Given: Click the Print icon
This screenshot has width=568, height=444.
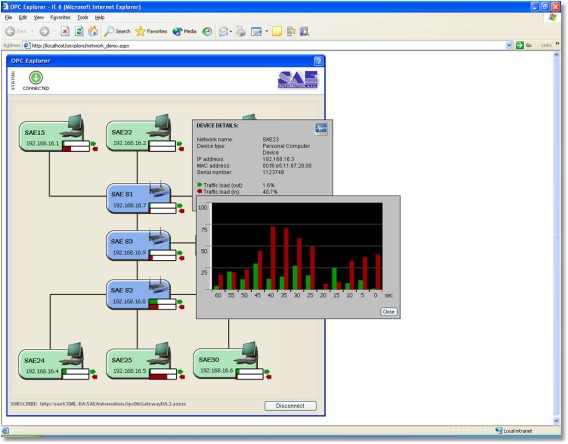Looking at the screenshot, I should click(241, 32).
